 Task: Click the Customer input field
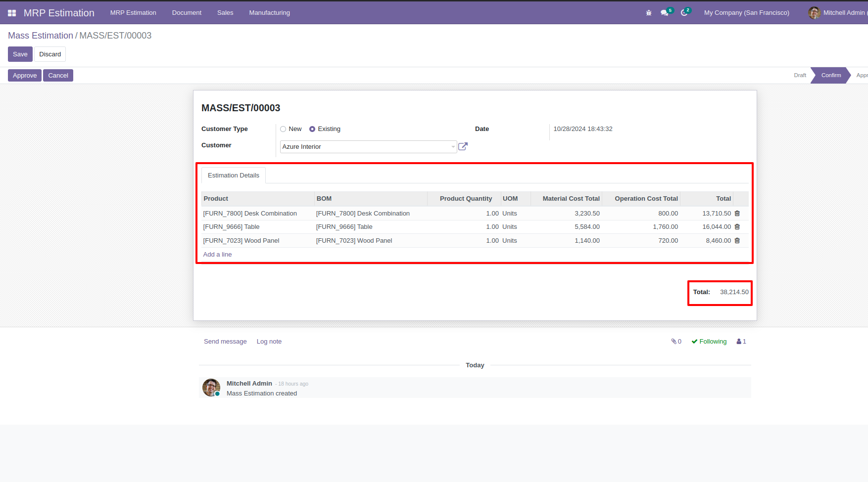tap(366, 147)
